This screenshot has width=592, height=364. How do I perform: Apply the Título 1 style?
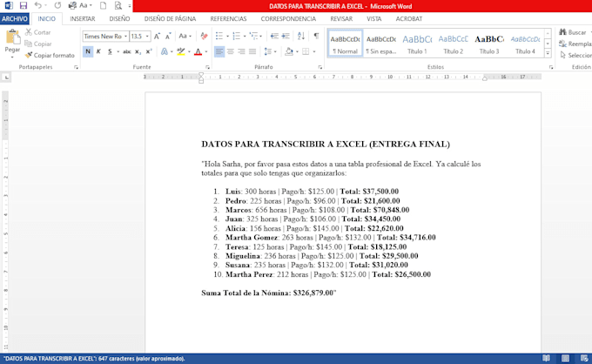(417, 44)
